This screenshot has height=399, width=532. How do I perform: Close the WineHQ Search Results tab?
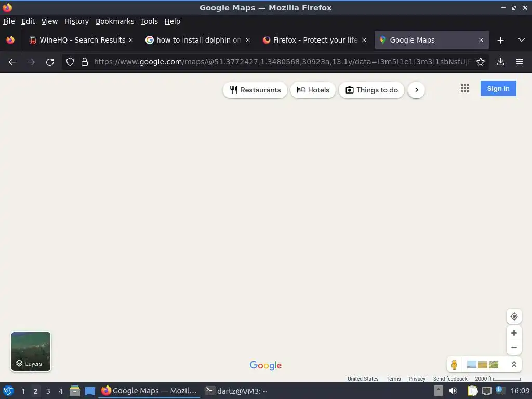[131, 40]
